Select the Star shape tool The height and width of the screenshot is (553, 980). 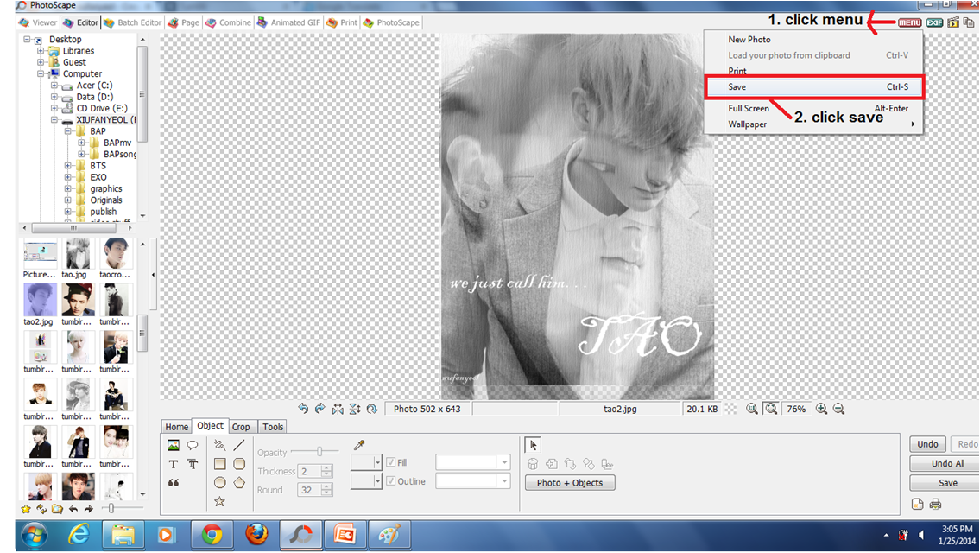point(219,502)
